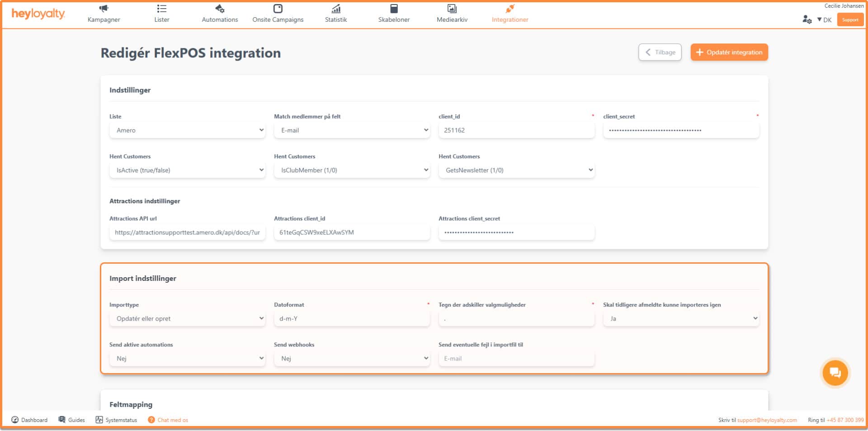
Task: Switch to the Integrationer menu item
Action: [509, 19]
